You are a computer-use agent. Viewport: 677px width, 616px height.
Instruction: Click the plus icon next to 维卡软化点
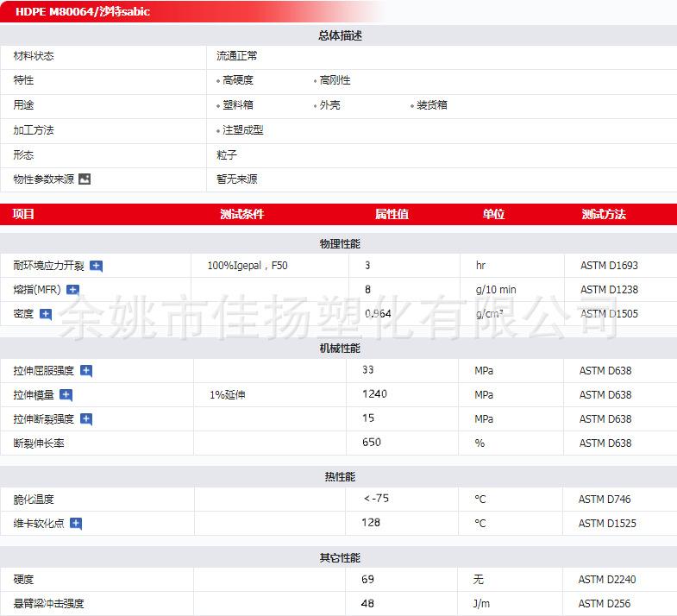click(76, 524)
